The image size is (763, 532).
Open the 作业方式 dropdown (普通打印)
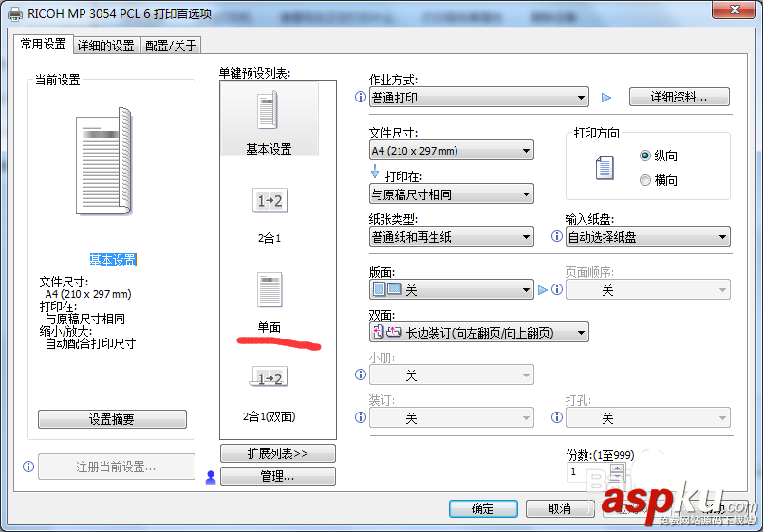click(x=479, y=98)
